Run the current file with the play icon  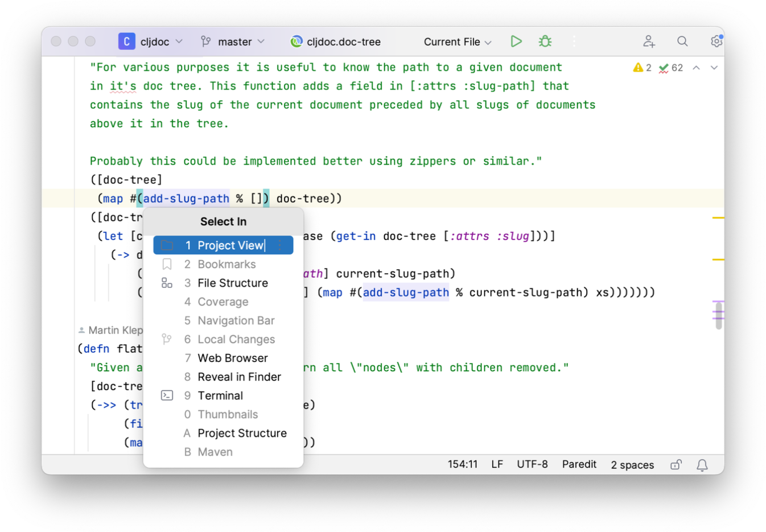[x=516, y=42]
